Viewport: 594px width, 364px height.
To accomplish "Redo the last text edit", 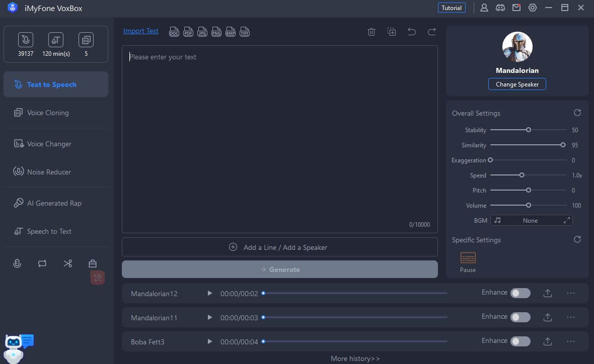I will [x=431, y=32].
